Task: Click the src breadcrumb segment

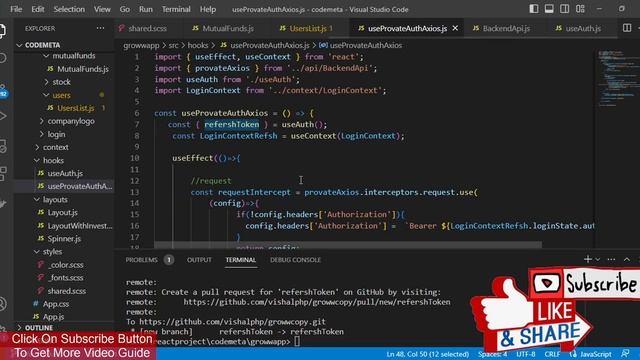Action: tap(173, 45)
